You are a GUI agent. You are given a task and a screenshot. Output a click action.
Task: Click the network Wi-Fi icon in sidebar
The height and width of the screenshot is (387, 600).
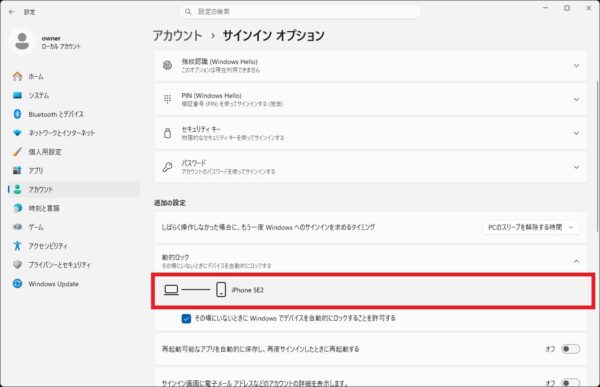coord(17,133)
